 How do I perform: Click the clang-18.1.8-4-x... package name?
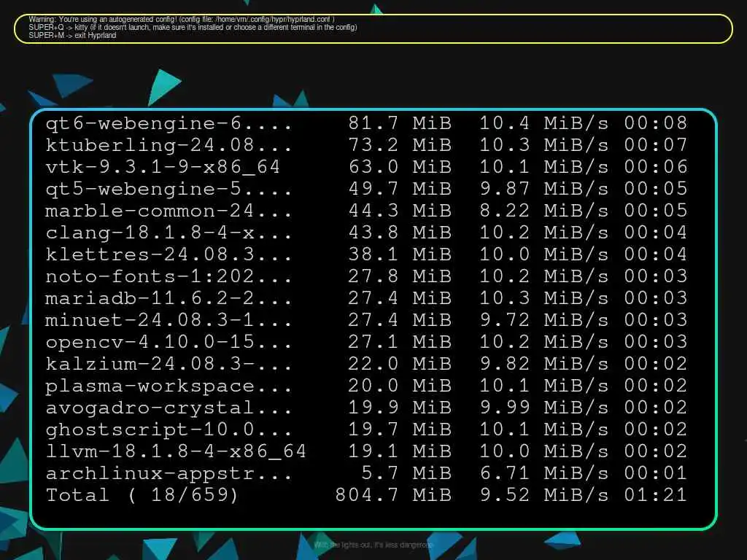169,233
